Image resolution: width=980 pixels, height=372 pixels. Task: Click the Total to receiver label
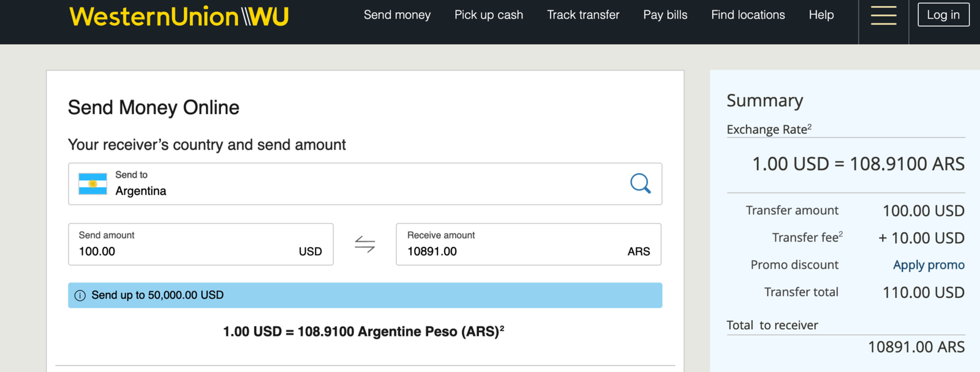click(x=772, y=325)
